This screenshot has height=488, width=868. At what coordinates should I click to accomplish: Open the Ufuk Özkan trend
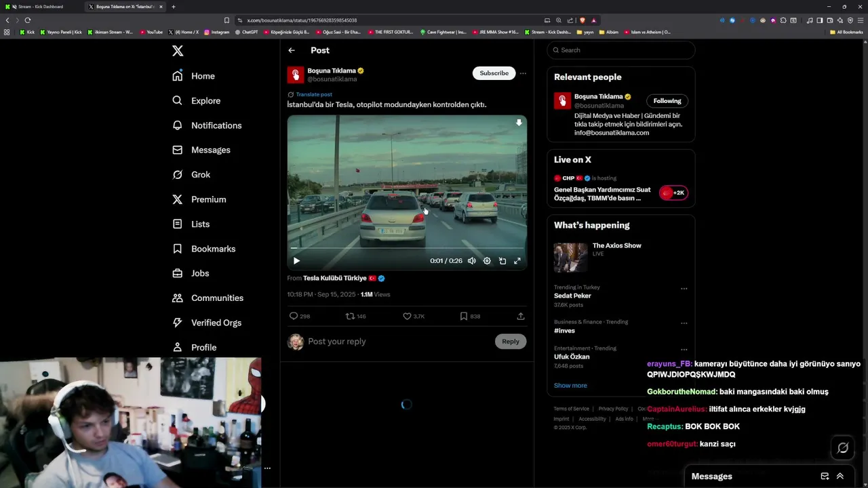click(572, 357)
